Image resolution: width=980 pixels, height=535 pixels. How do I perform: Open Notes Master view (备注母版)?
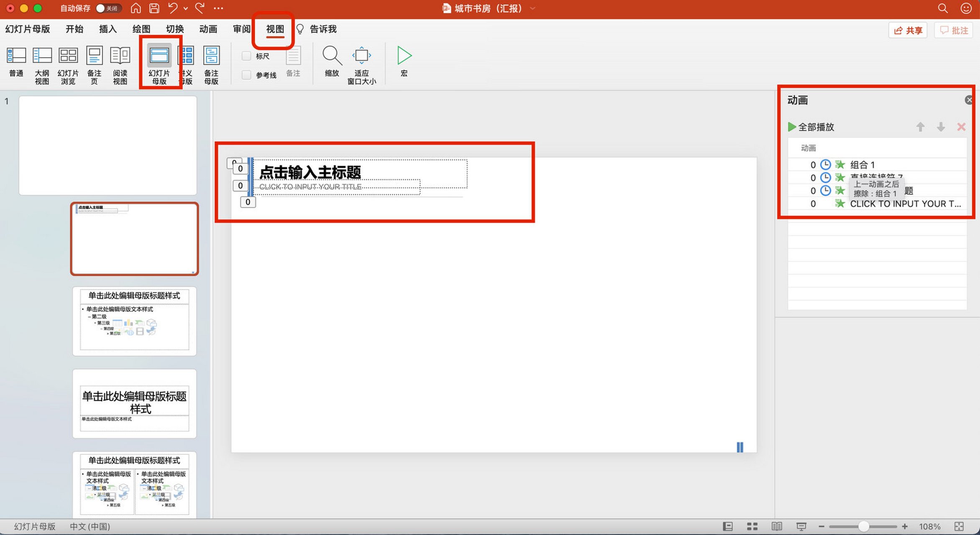(211, 65)
